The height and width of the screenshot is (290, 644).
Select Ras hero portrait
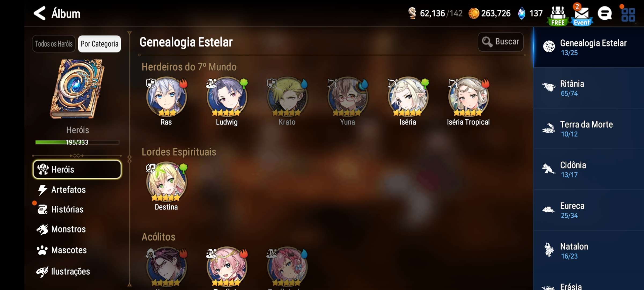click(x=166, y=97)
